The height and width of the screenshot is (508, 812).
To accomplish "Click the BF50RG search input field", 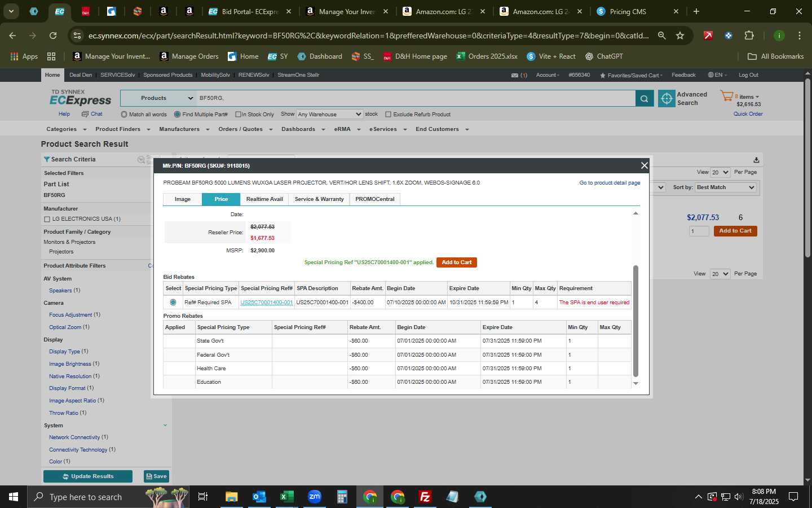I will [416, 98].
